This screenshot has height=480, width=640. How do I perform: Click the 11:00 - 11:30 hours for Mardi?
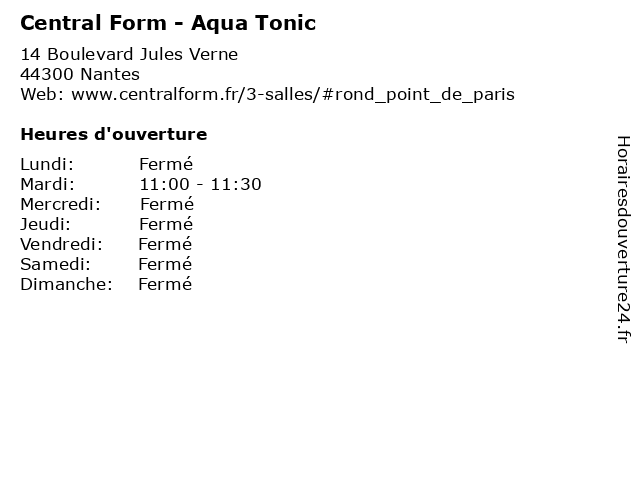(200, 184)
